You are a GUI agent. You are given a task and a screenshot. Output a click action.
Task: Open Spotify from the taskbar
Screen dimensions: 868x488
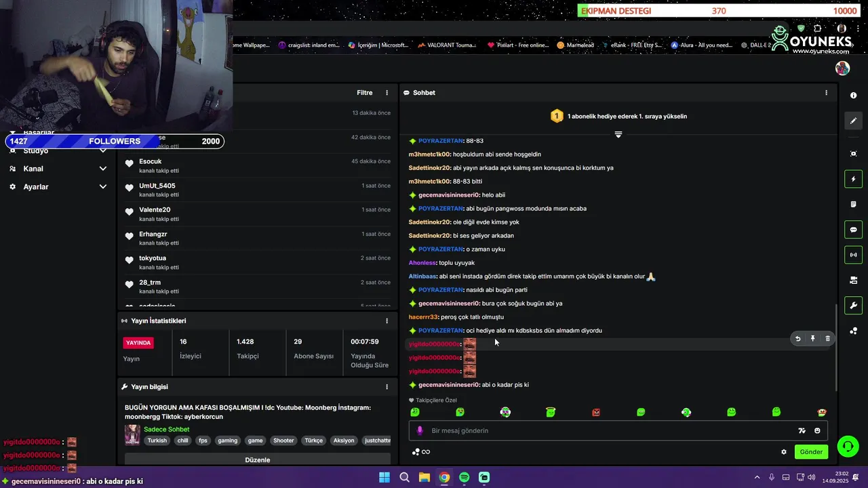[x=464, y=477]
